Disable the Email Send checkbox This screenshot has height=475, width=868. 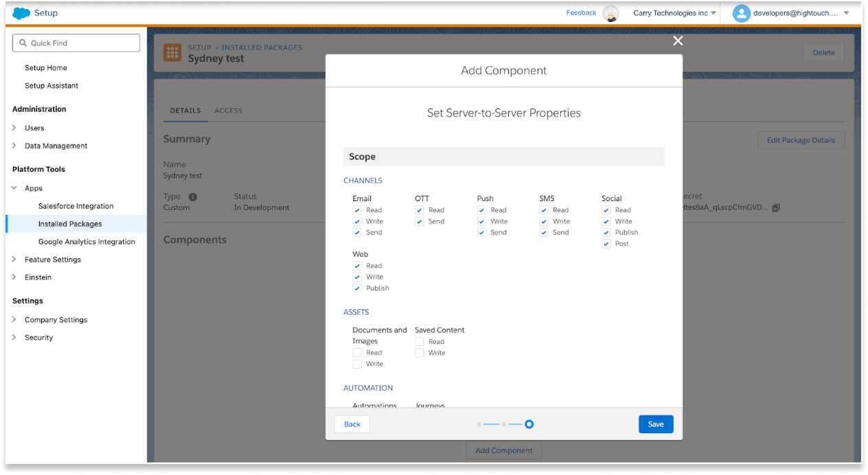(x=357, y=232)
